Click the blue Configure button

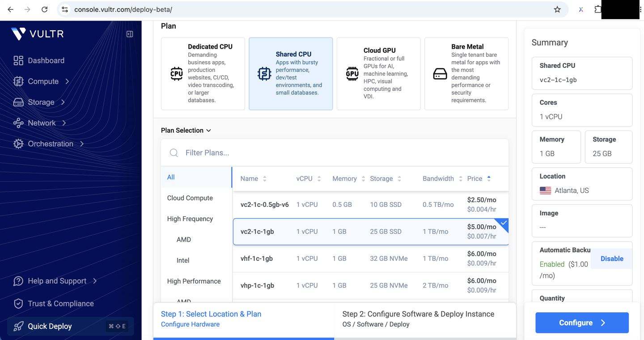coord(582,323)
